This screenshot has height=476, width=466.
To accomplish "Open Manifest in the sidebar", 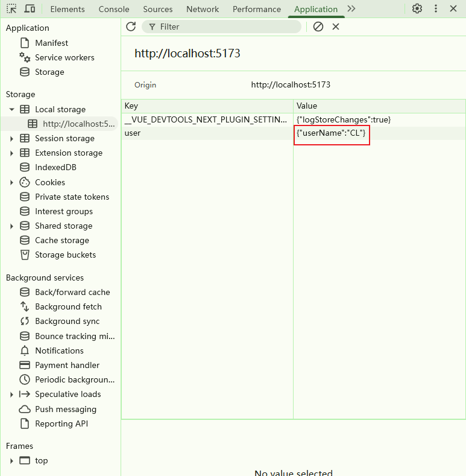I will tap(51, 43).
